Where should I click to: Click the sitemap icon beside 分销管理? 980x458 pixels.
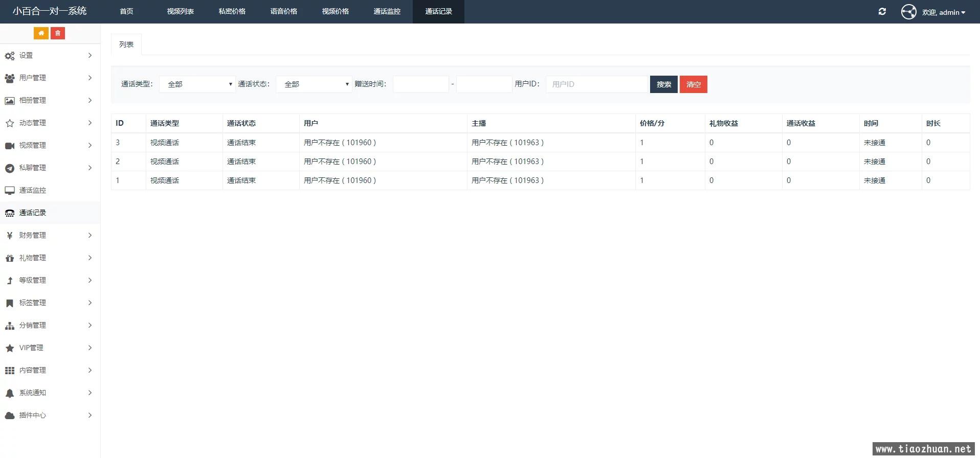coord(10,326)
